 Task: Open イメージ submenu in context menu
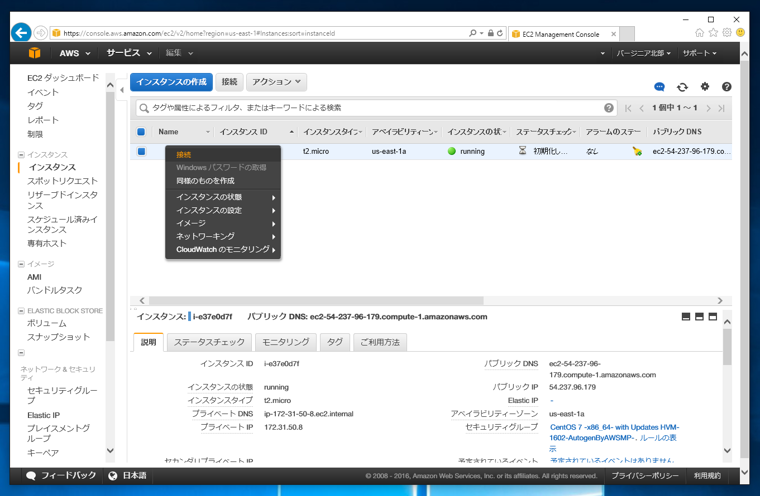223,224
